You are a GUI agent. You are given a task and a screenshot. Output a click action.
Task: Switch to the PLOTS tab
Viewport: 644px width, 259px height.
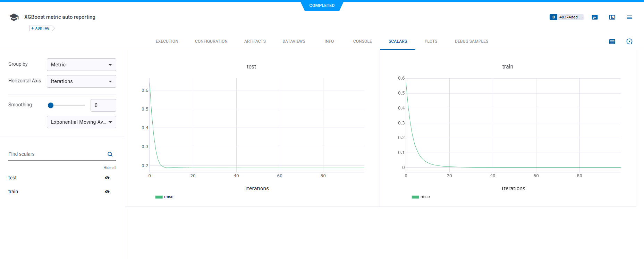tap(431, 41)
